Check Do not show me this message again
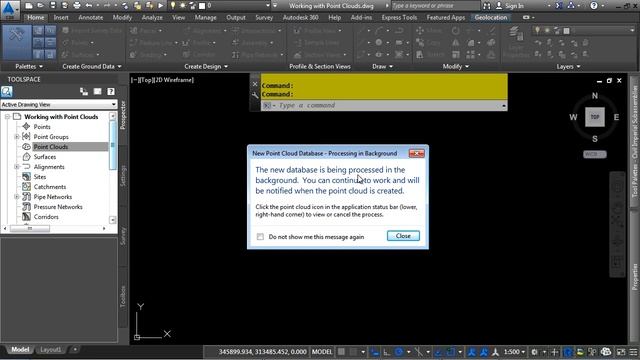 [260, 237]
